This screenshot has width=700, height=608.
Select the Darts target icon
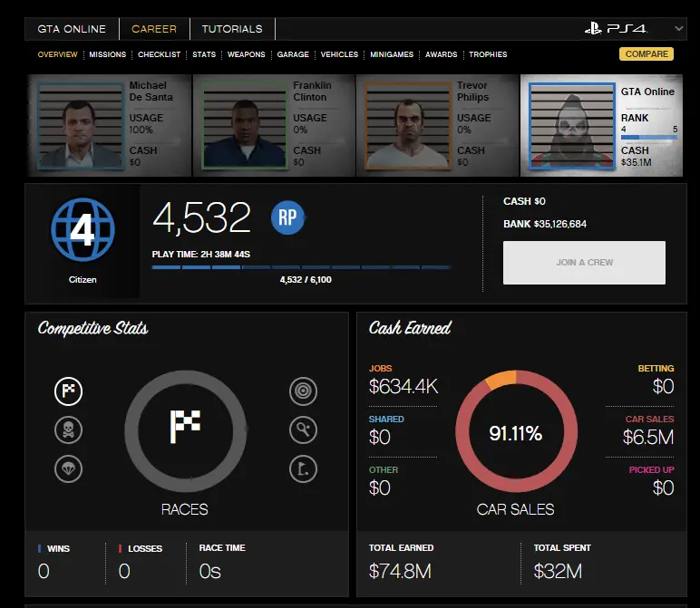(303, 391)
